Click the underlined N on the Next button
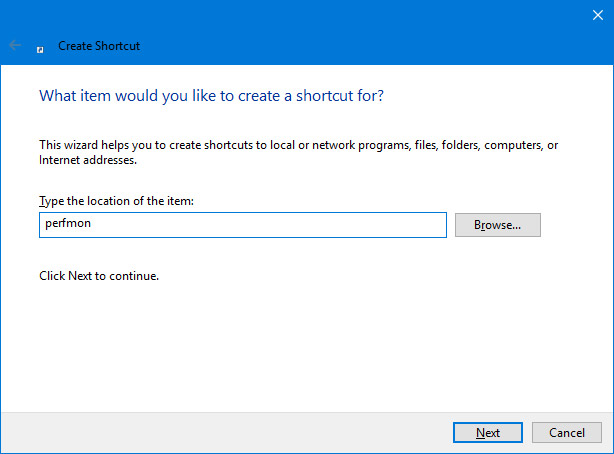The image size is (614, 454). pyautogui.click(x=480, y=432)
